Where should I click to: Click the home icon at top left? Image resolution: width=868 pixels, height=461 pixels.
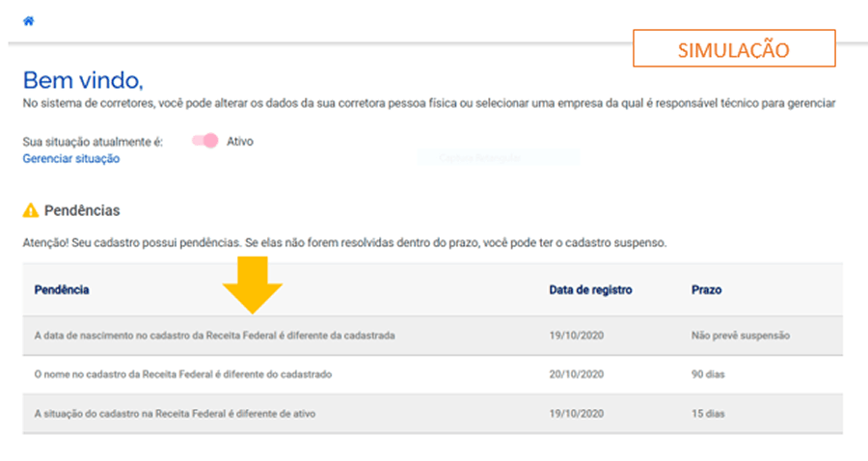(28, 20)
